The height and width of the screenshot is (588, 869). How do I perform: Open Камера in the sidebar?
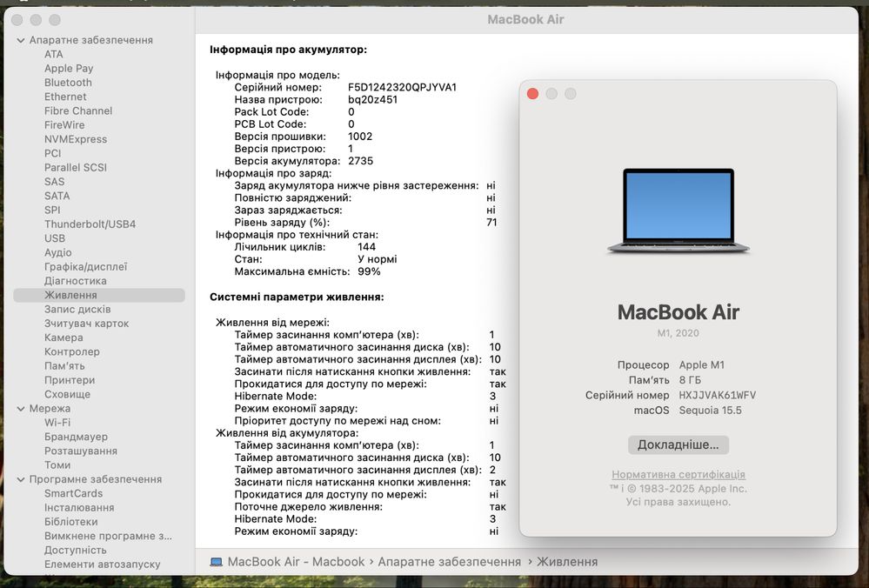click(x=64, y=337)
